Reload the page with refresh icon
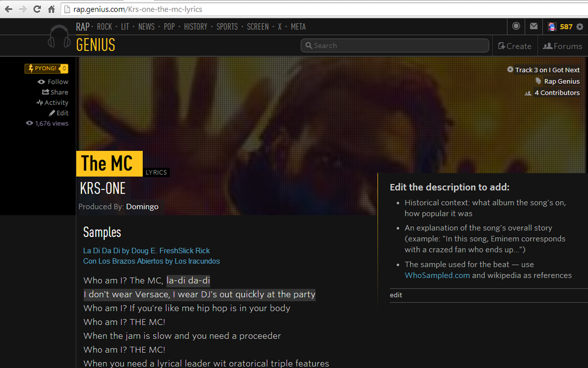Screen dimensions: 588x368 37,9
